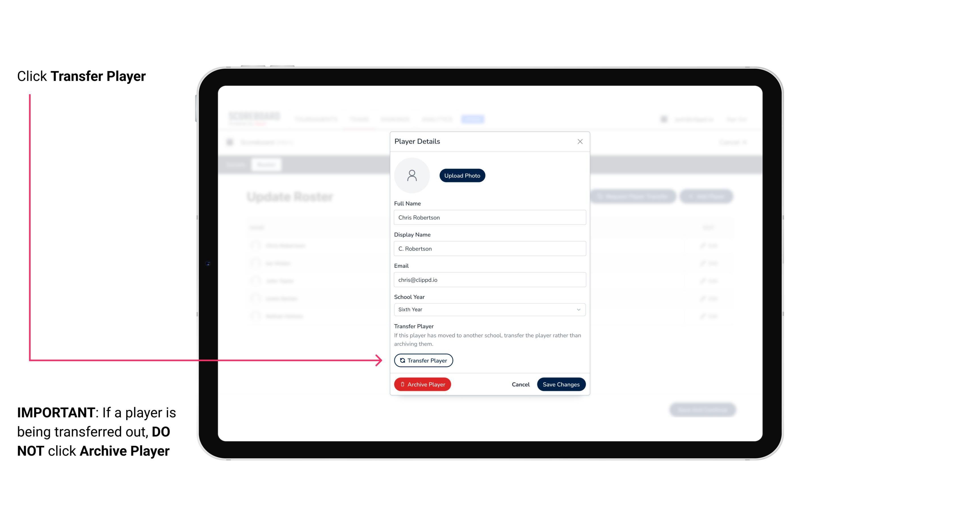Click Transfer Player action button
This screenshot has height=527, width=980.
point(423,360)
